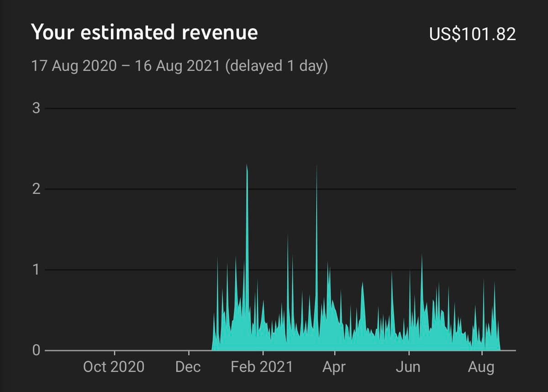Tap the US$101.82 total revenue amount
This screenshot has width=548, height=392.
point(472,34)
